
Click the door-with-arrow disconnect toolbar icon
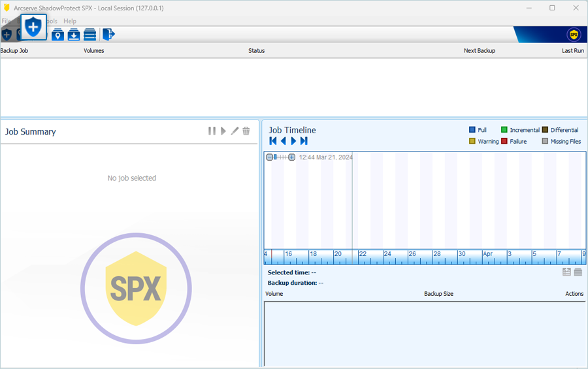(108, 35)
